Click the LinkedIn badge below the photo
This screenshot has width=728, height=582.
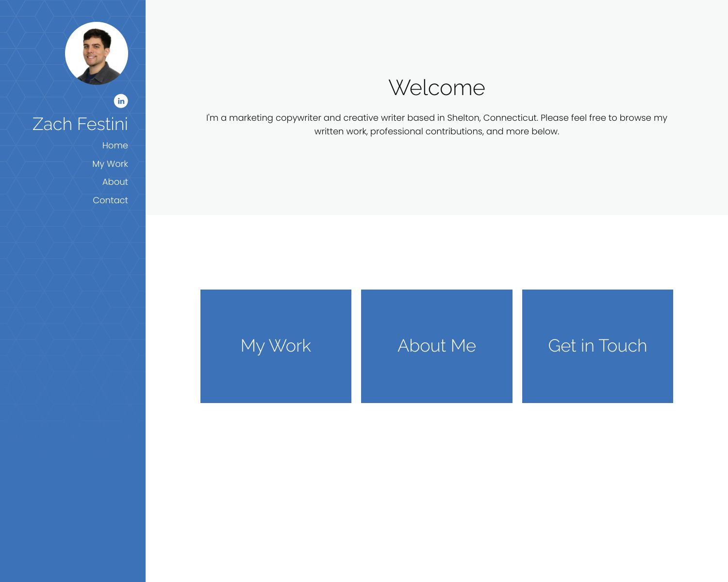(121, 101)
